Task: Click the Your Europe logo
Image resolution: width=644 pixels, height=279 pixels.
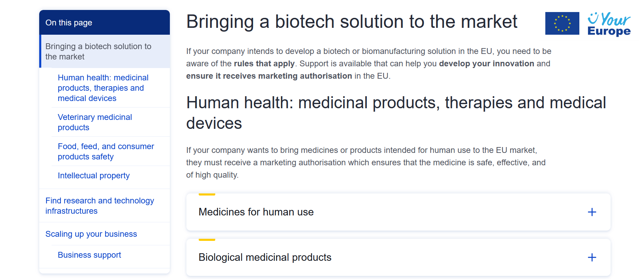Action: [609, 24]
